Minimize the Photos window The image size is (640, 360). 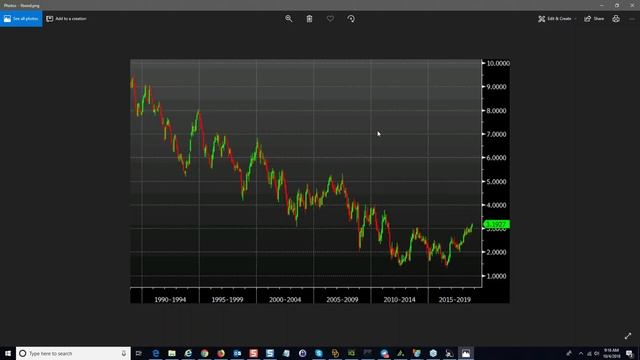pyautogui.click(x=602, y=5)
